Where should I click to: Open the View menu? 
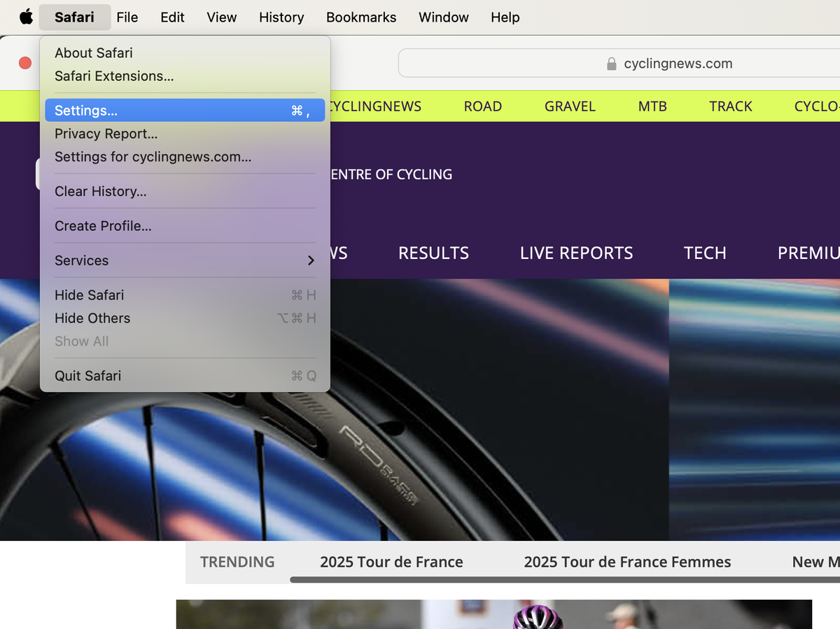tap(222, 17)
